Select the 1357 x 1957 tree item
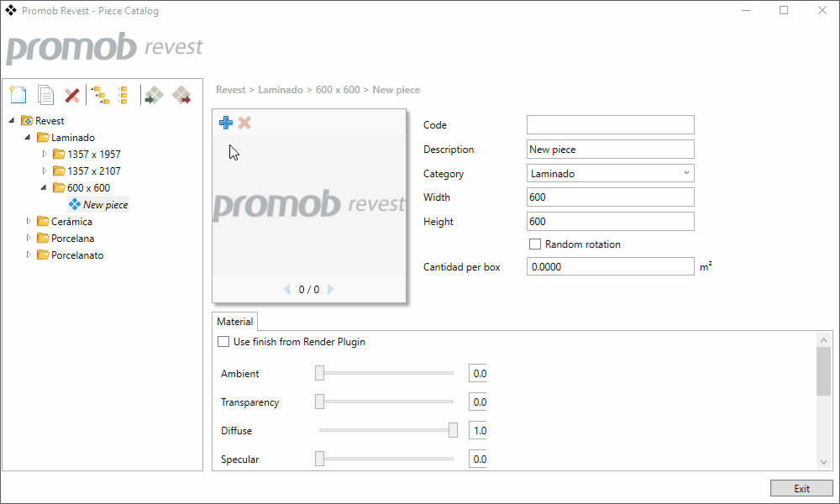This screenshot has width=840, height=504. [x=94, y=155]
